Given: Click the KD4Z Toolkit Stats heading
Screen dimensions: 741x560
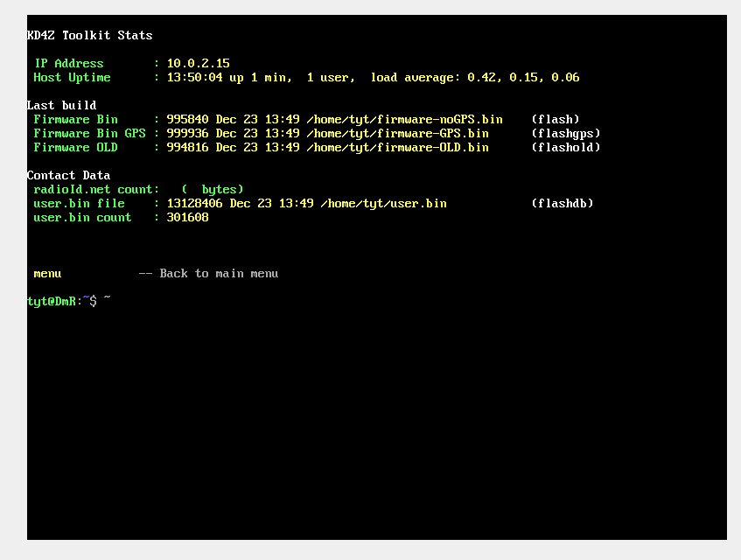Looking at the screenshot, I should (89, 36).
